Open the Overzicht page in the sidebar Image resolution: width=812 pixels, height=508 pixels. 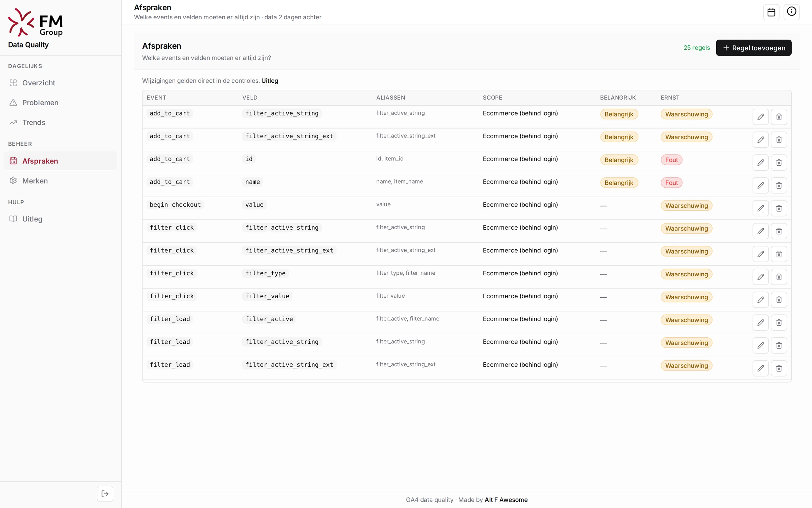(x=61, y=83)
